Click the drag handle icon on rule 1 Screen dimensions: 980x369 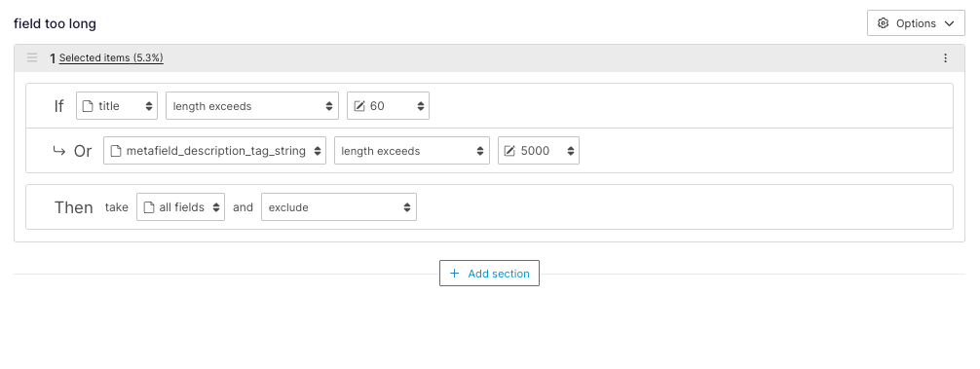[x=32, y=58]
